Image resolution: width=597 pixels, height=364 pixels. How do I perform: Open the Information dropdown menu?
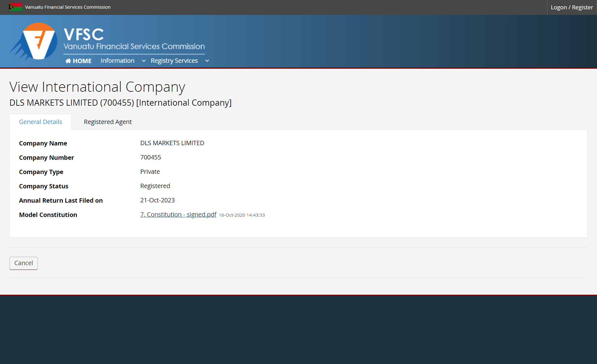[122, 61]
